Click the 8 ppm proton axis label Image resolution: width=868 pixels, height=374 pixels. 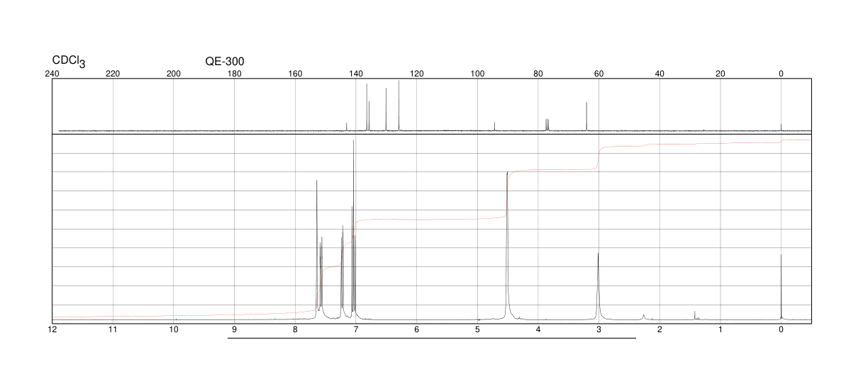pyautogui.click(x=295, y=329)
